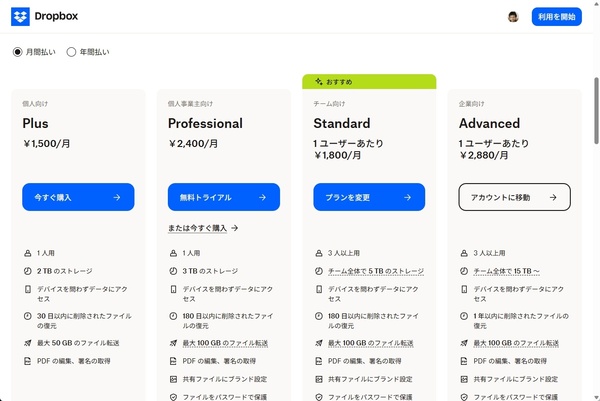Image resolution: width=600 pixels, height=401 pixels.
Task: Click the ¥2,400/月 price
Action: pos(193,143)
